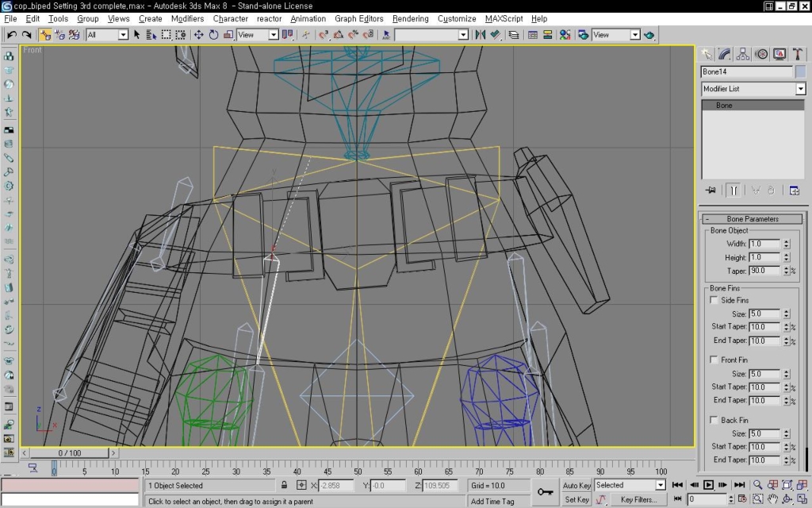Click Bind to Space Warp tool

coord(74,35)
